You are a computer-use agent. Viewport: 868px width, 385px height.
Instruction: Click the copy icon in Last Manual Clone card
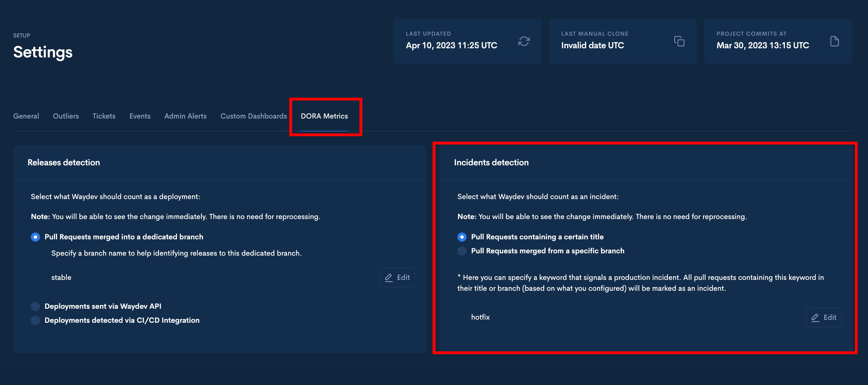tap(679, 41)
